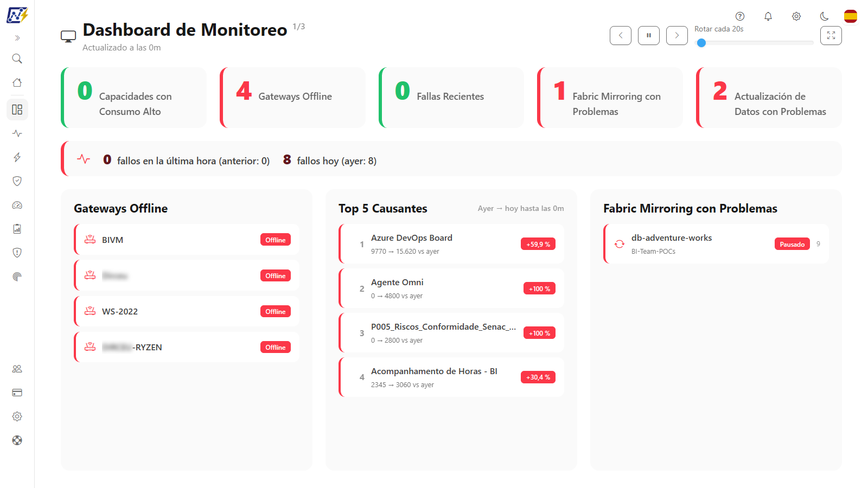868x488 pixels.
Task: Open Agente Omni causante
Action: [x=451, y=288]
